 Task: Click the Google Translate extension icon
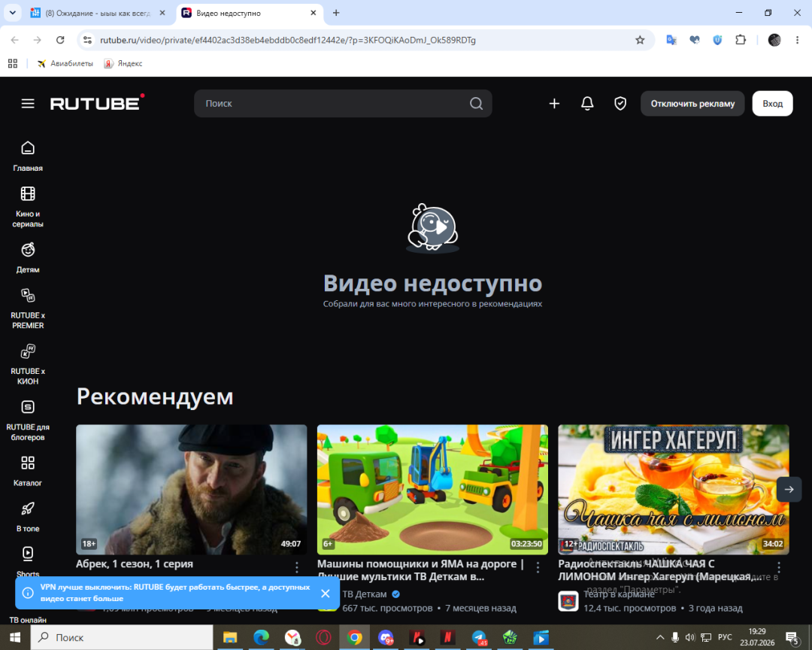671,40
